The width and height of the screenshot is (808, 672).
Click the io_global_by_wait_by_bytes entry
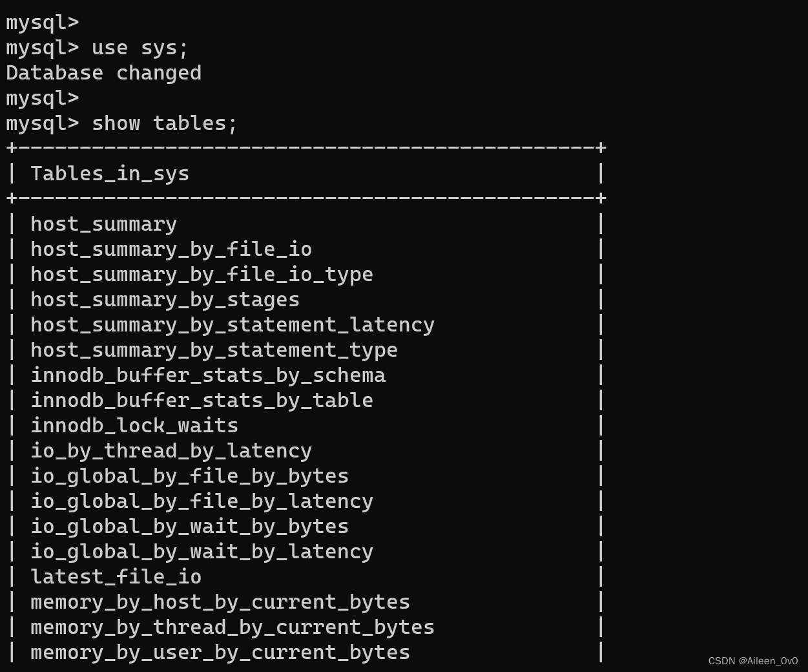[189, 527]
